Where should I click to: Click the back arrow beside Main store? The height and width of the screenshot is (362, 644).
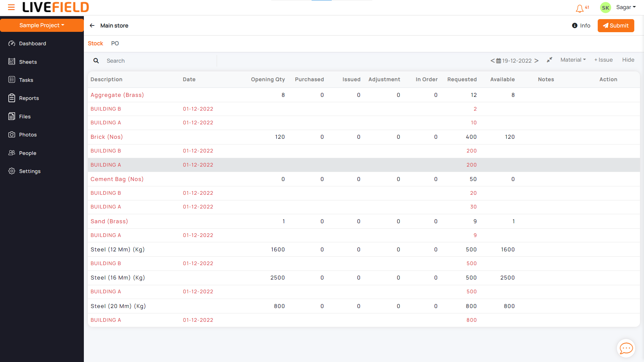[92, 25]
